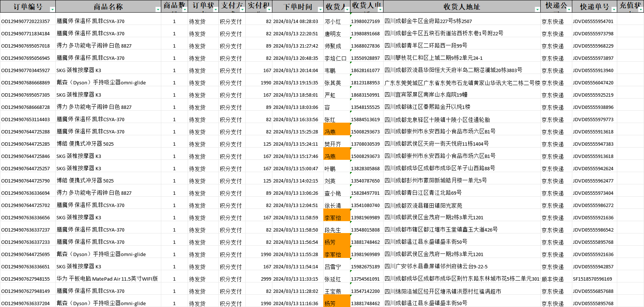
Task: Click recipient name 唐明友
Action: (333, 34)
